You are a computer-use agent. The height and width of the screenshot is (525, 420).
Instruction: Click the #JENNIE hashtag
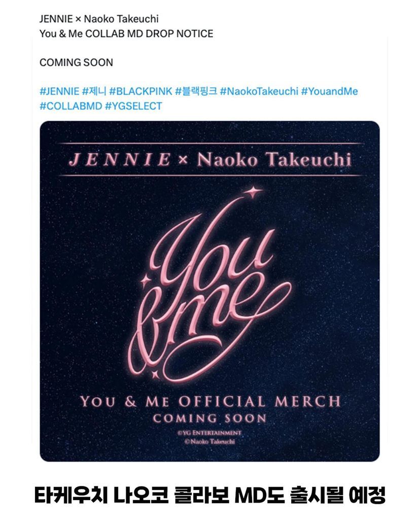(59, 92)
